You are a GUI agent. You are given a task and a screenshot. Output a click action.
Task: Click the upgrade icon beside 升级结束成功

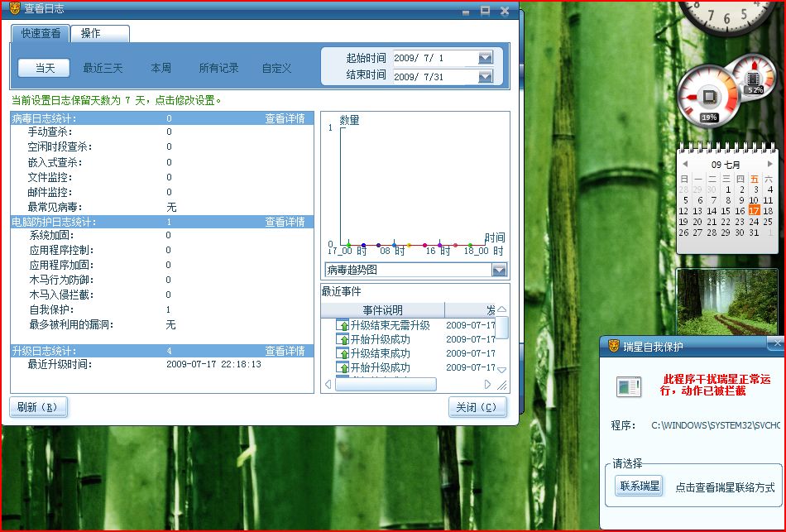click(x=343, y=353)
